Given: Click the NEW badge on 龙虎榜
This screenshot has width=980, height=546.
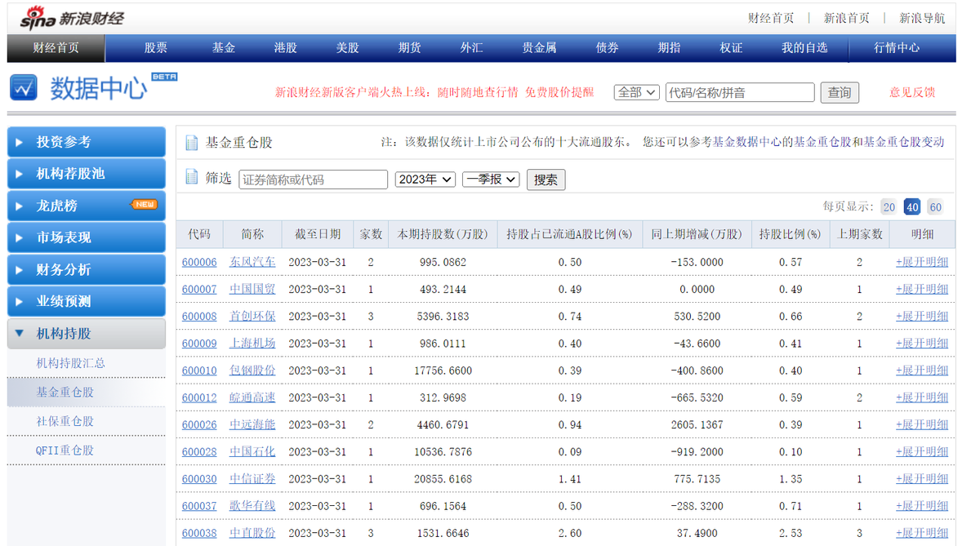Looking at the screenshot, I should click(x=145, y=205).
